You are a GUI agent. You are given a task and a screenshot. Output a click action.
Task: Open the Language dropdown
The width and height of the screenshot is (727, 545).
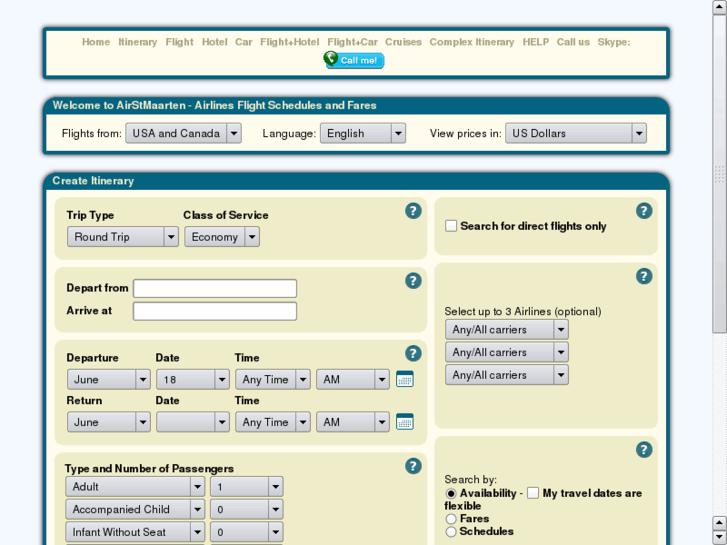363,133
